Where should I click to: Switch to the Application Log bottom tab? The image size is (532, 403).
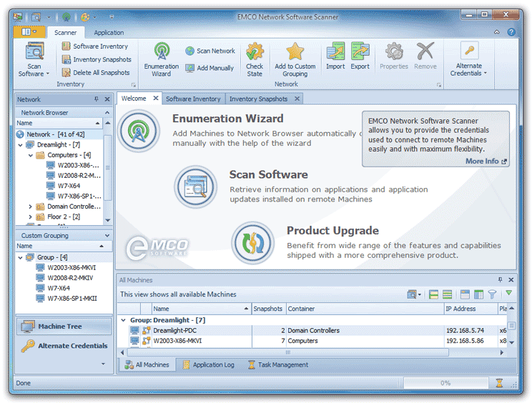[x=208, y=364]
